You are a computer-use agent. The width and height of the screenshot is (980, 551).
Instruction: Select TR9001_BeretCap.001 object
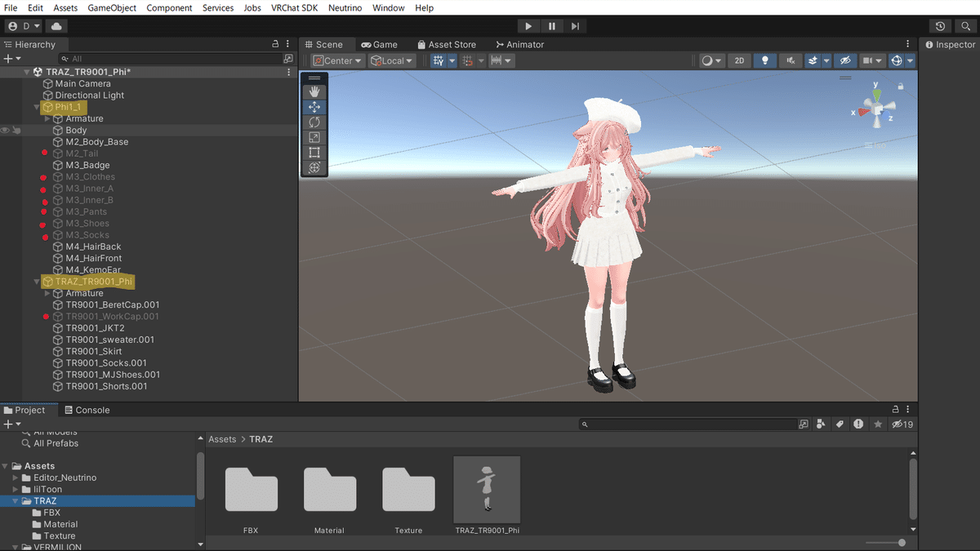point(112,304)
